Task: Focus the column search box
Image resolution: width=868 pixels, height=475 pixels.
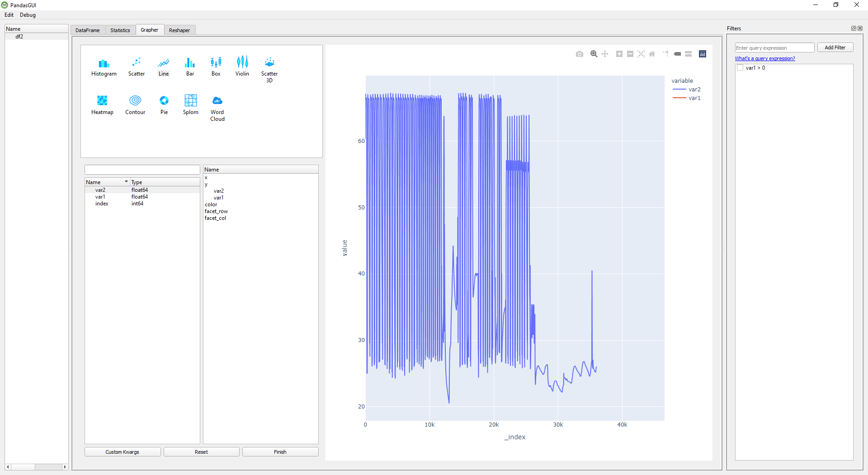Action: tap(142, 170)
